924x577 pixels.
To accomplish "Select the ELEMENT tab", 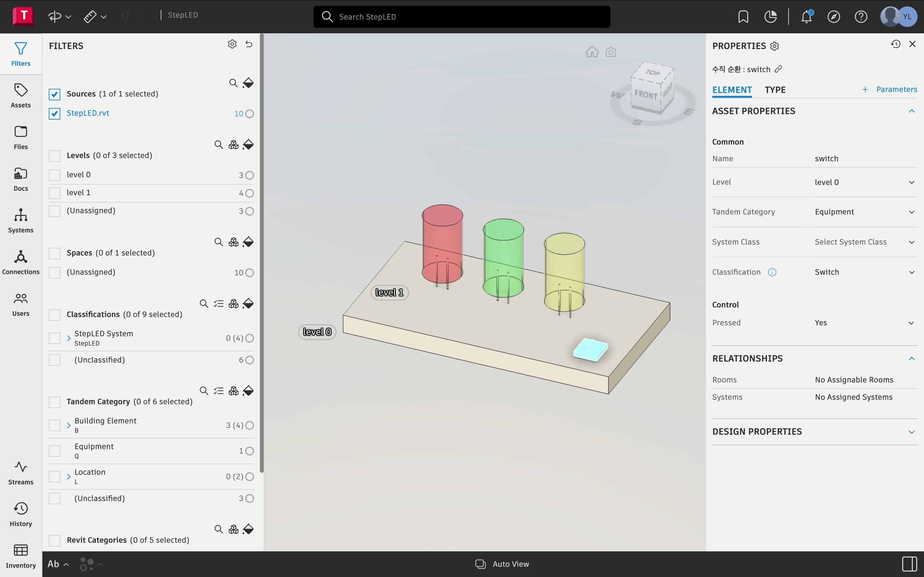I will click(x=732, y=90).
